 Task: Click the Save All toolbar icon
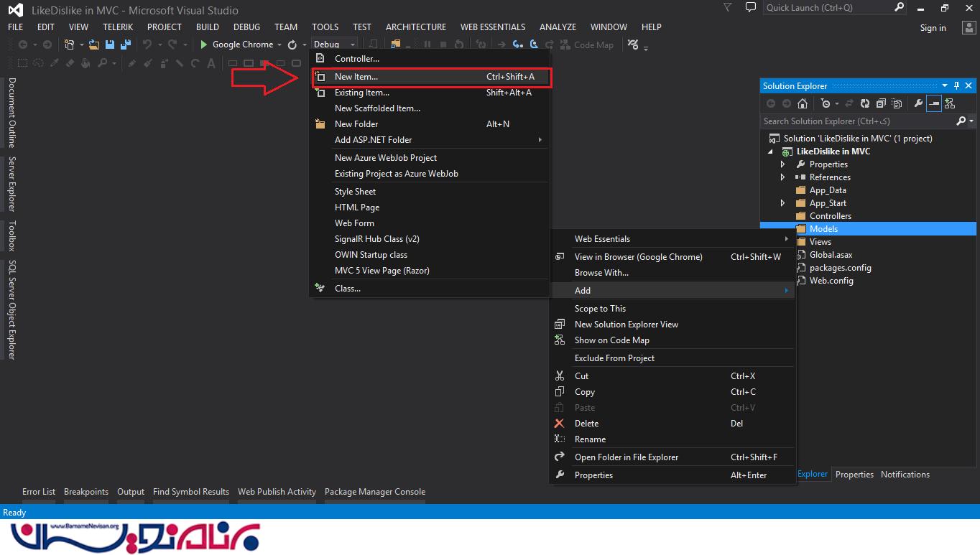[126, 45]
